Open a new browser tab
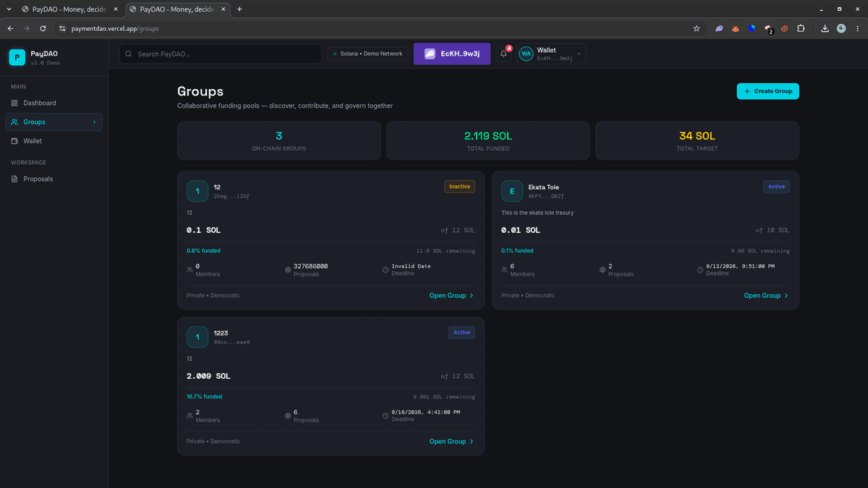This screenshot has width=868, height=488. pyautogui.click(x=239, y=9)
